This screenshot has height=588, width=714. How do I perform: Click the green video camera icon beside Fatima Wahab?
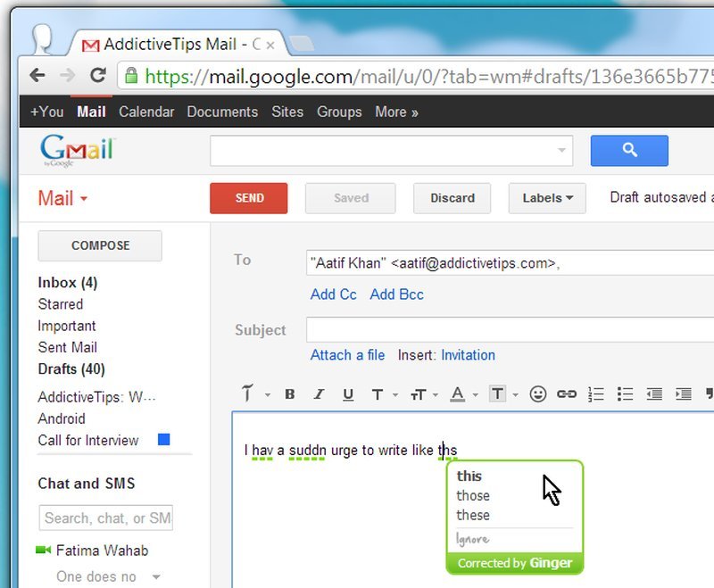(x=43, y=550)
